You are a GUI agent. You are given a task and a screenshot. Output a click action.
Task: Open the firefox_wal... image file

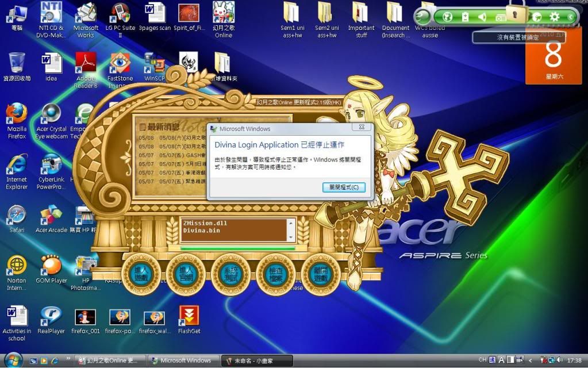point(155,321)
